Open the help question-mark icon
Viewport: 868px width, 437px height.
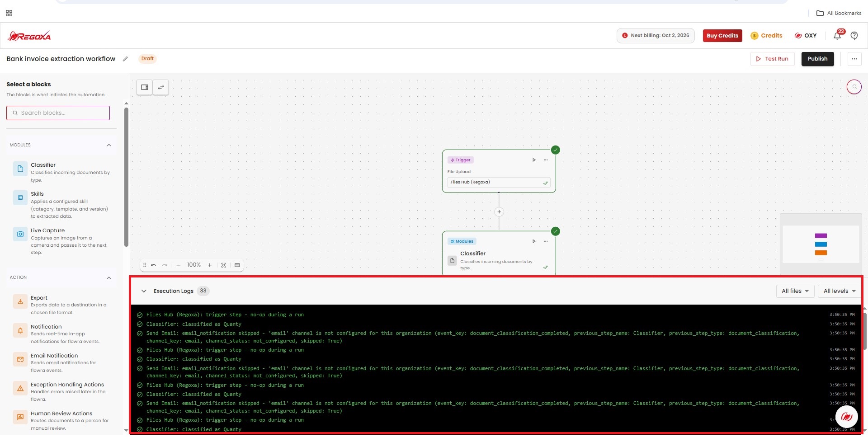854,35
